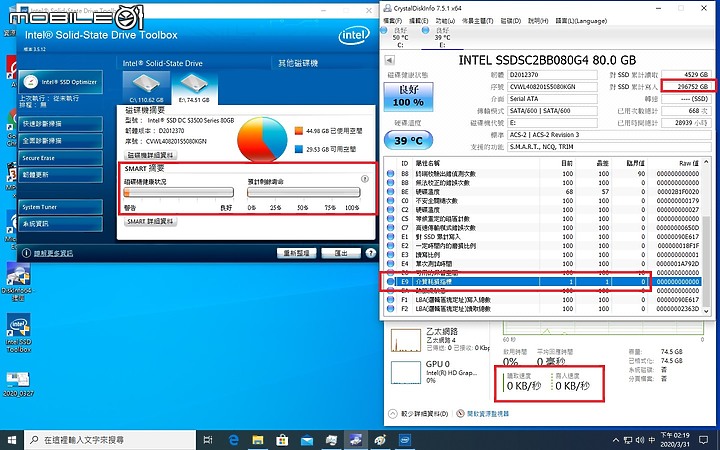
Task: Click the info circle icon beside 瞭解更多資訊
Action: [26, 253]
